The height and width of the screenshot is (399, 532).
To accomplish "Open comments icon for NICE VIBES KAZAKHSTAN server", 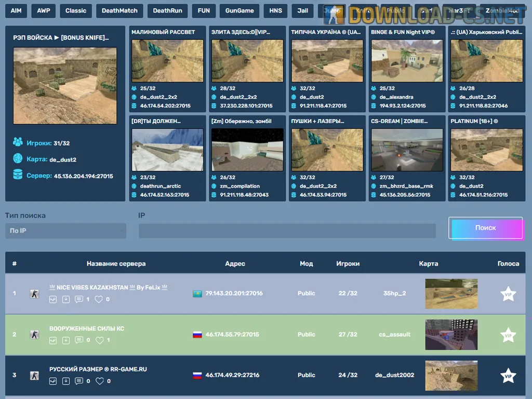I will coord(79,299).
